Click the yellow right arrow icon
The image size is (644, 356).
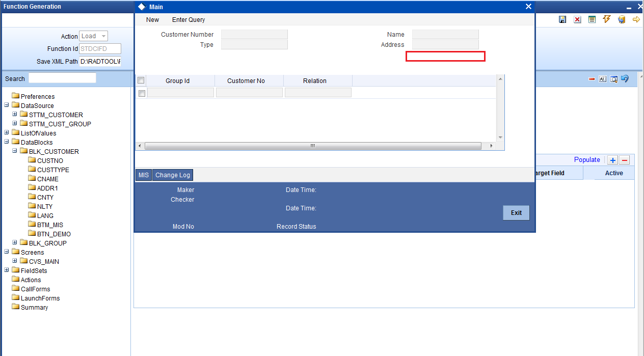tap(636, 19)
